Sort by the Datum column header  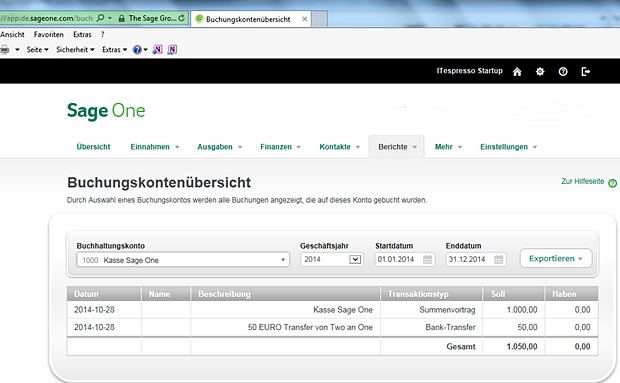[104, 294]
